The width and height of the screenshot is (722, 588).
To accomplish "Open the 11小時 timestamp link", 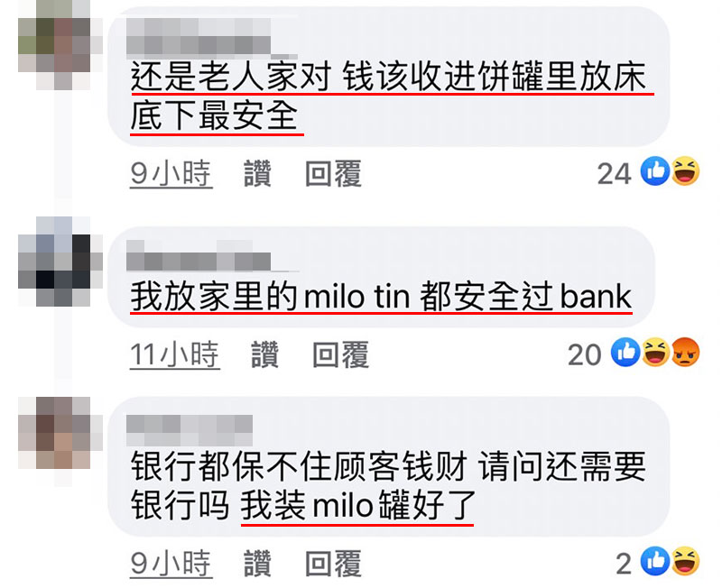I will [x=174, y=354].
